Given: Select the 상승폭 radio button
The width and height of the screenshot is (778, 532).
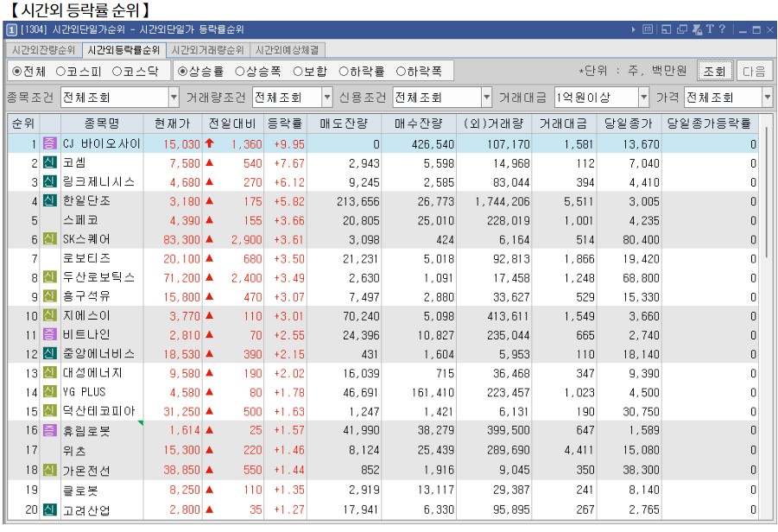Looking at the screenshot, I should click(x=242, y=71).
